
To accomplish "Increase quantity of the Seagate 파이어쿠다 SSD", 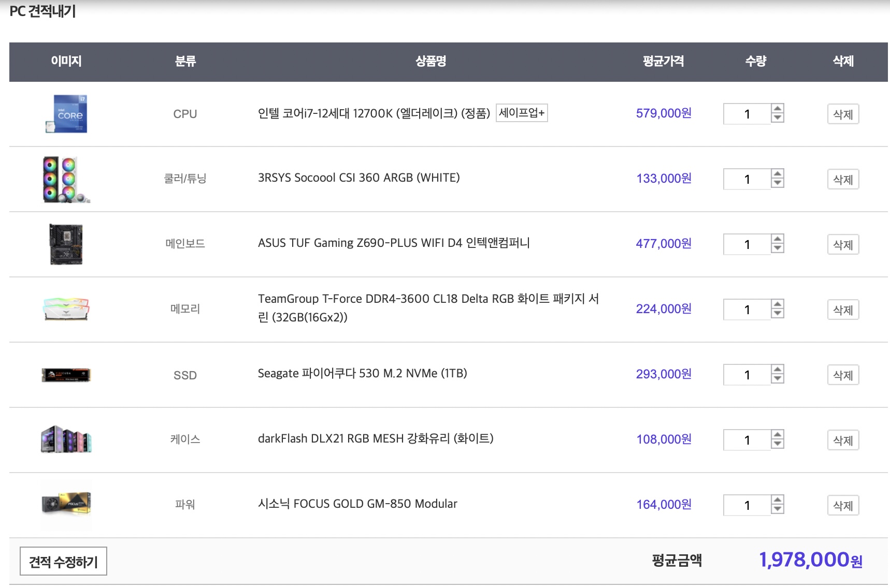I will [777, 370].
